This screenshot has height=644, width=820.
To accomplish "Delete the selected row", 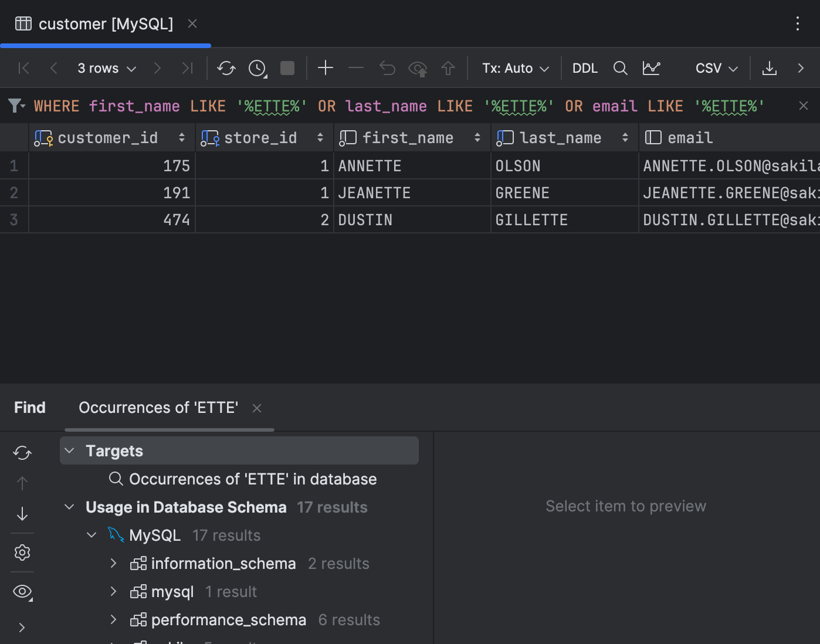I will click(x=355, y=68).
